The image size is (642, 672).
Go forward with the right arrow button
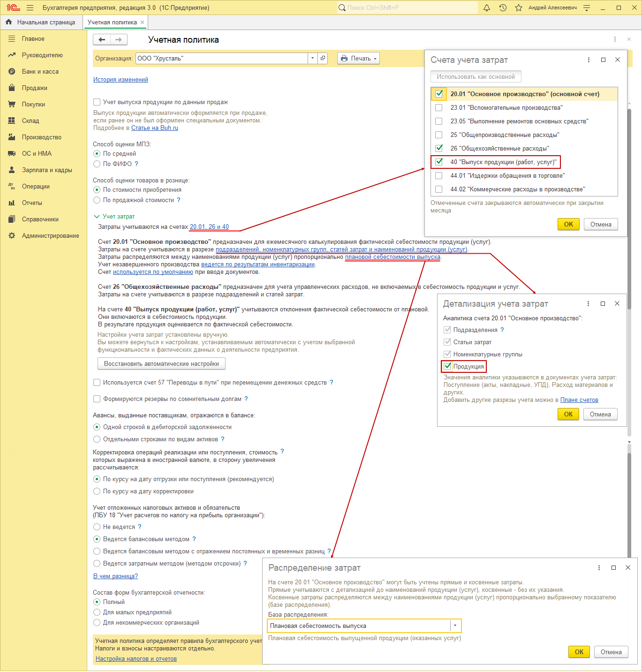click(119, 40)
